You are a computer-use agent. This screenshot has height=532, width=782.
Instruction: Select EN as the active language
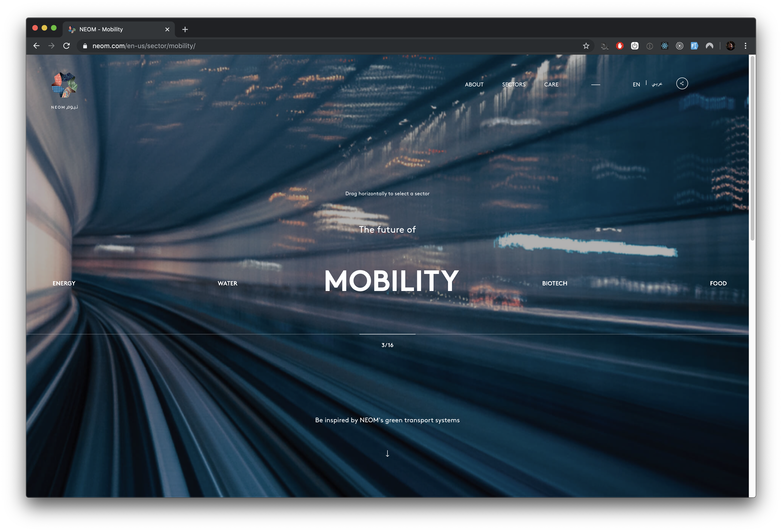[x=636, y=84]
